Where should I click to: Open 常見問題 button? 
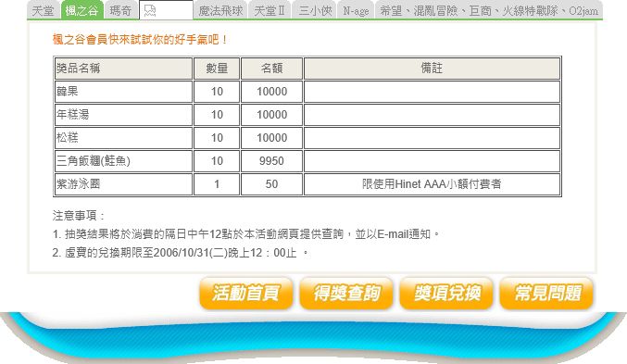[546, 294]
